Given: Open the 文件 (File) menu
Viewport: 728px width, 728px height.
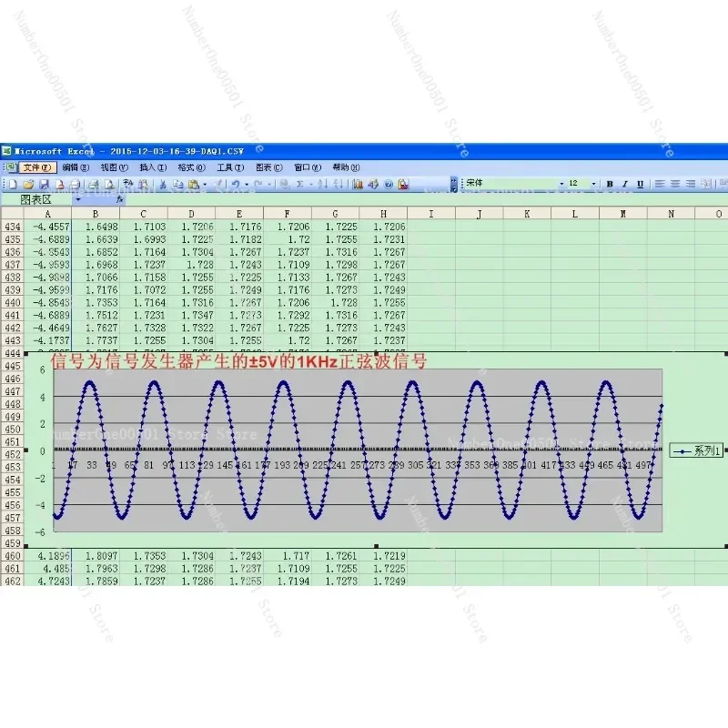Looking at the screenshot, I should (x=37, y=167).
